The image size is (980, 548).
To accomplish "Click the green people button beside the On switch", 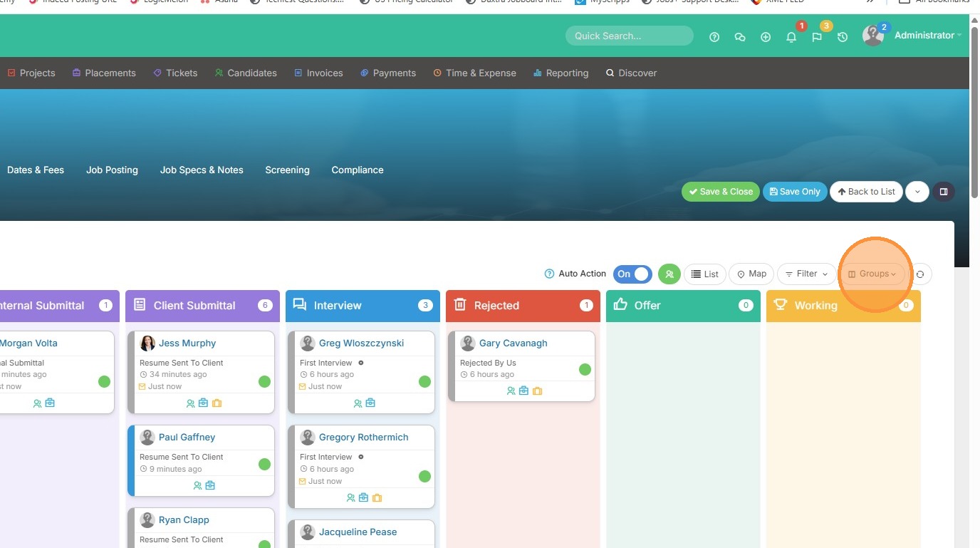I will 669,274.
